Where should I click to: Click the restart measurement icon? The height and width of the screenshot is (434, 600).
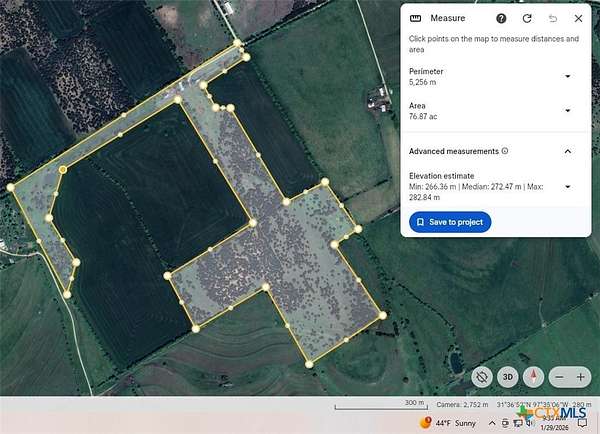tap(527, 18)
